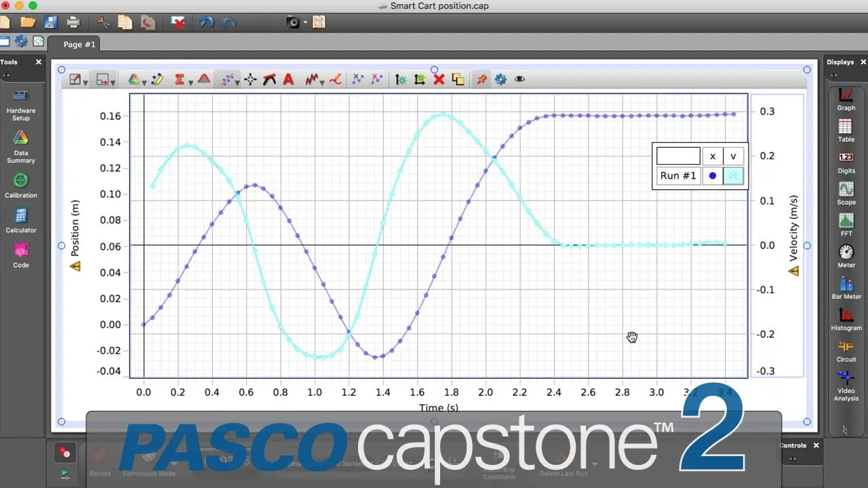The image size is (868, 488).
Task: Open the data selection dropdown arrow
Action: click(x=144, y=82)
